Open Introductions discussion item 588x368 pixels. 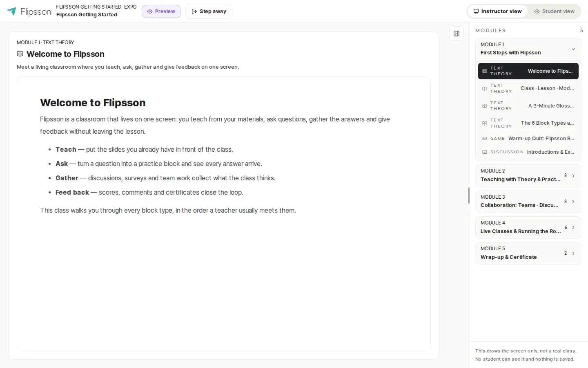tap(528, 152)
